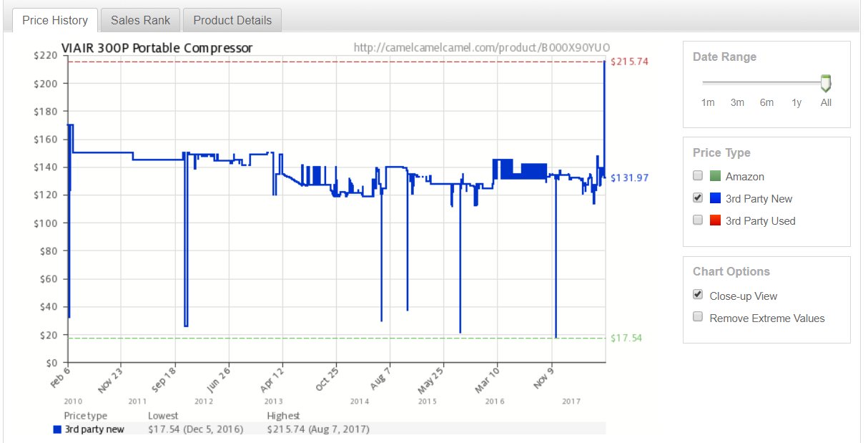Set date range to All
868x443 pixels.
pyautogui.click(x=826, y=102)
